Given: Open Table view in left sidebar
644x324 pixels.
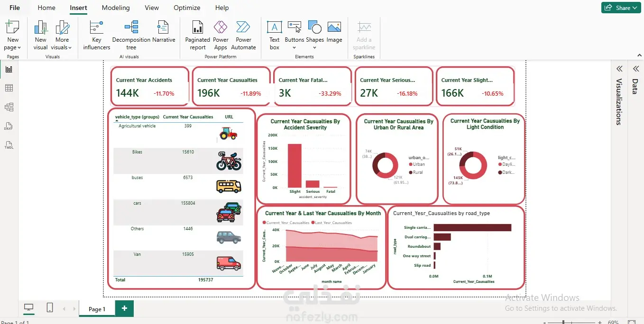Looking at the screenshot, I should point(9,88).
